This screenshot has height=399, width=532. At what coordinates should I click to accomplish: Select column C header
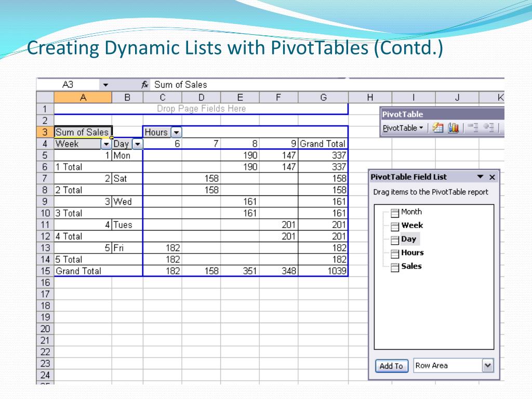(x=163, y=98)
